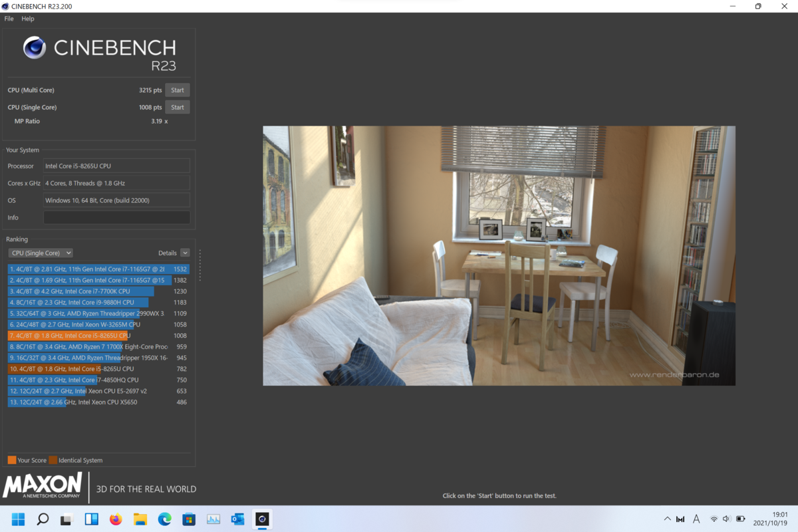798x532 pixels.
Task: Select ranking row Threadripper 2990WX
Action: 98,313
